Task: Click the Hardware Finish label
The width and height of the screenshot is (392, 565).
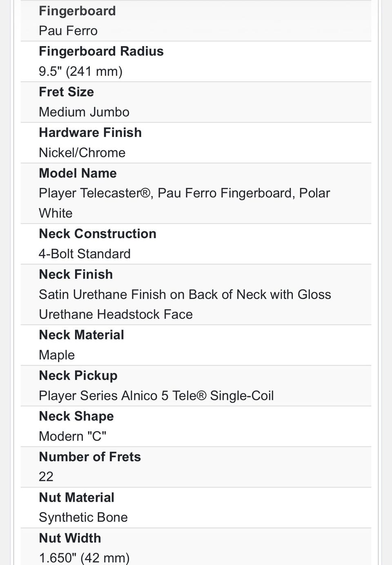Action: pyautogui.click(x=90, y=133)
